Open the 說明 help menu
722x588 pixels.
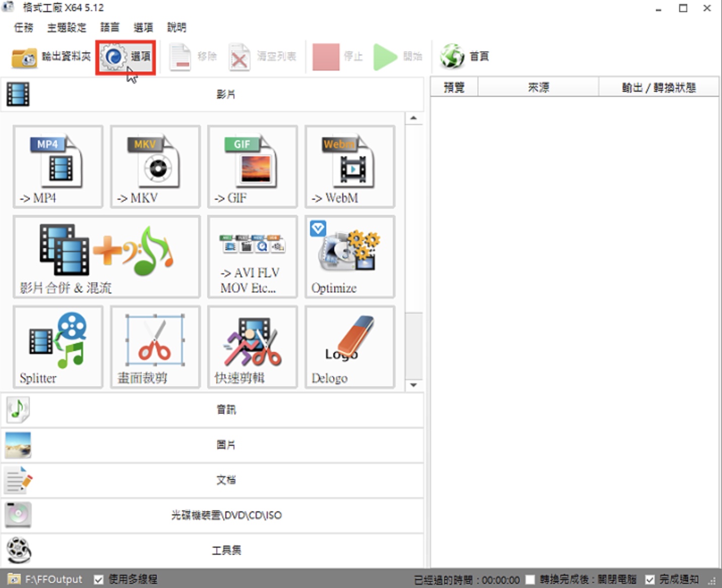click(x=176, y=27)
